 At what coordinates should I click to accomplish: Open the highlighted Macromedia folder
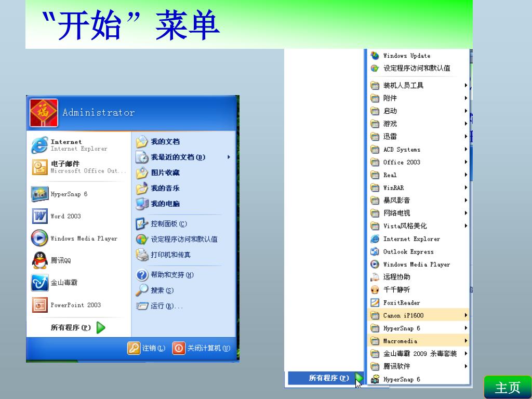coord(419,341)
